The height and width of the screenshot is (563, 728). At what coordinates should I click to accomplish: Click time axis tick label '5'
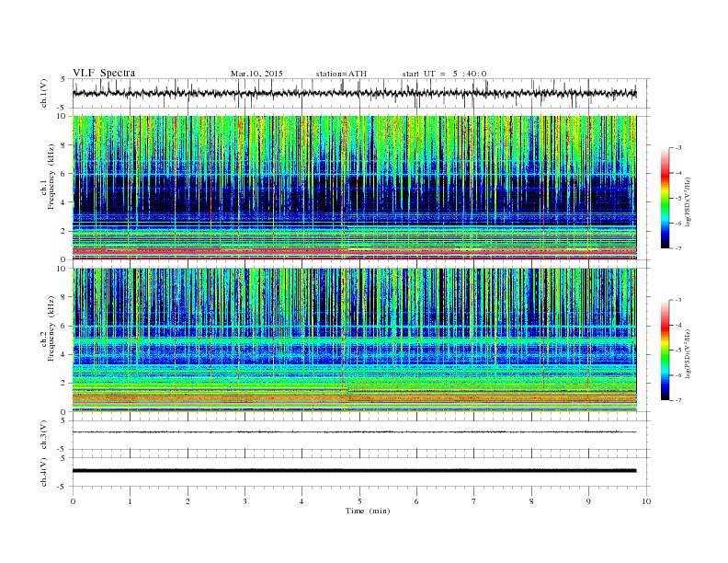tap(359, 501)
